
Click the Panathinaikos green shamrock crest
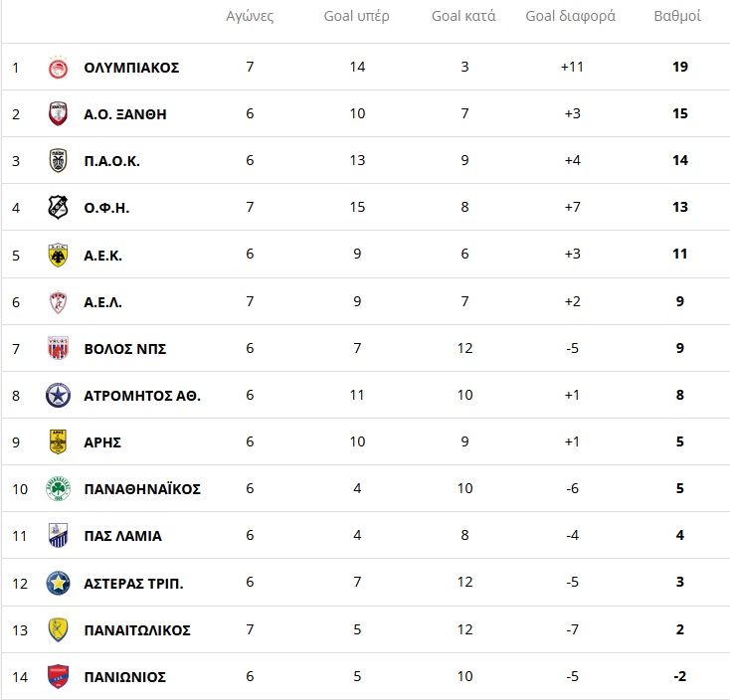(x=58, y=489)
